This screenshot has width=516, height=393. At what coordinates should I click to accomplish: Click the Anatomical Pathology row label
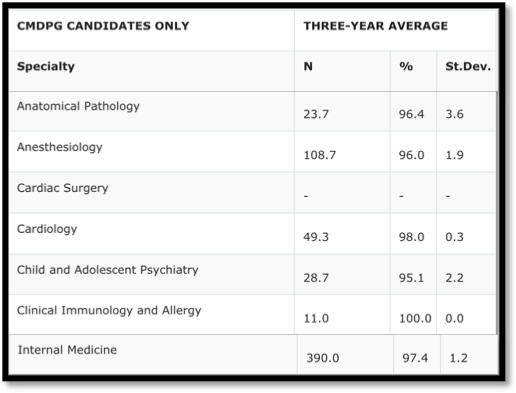(x=78, y=106)
